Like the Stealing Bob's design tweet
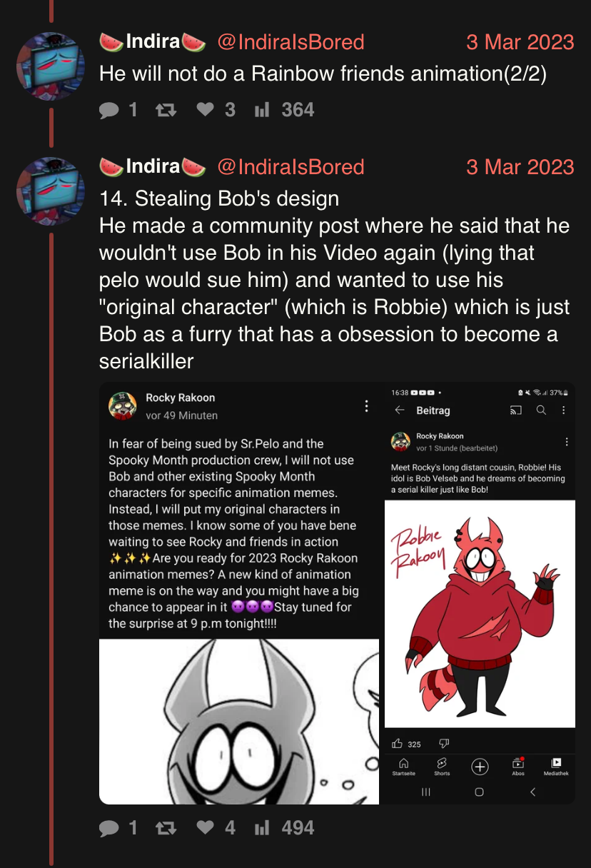 206,828
